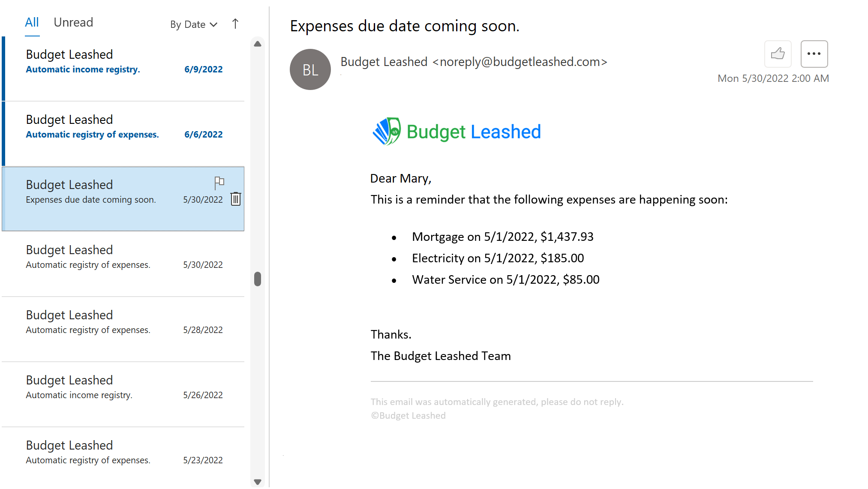Like this message with thumbs up

778,54
